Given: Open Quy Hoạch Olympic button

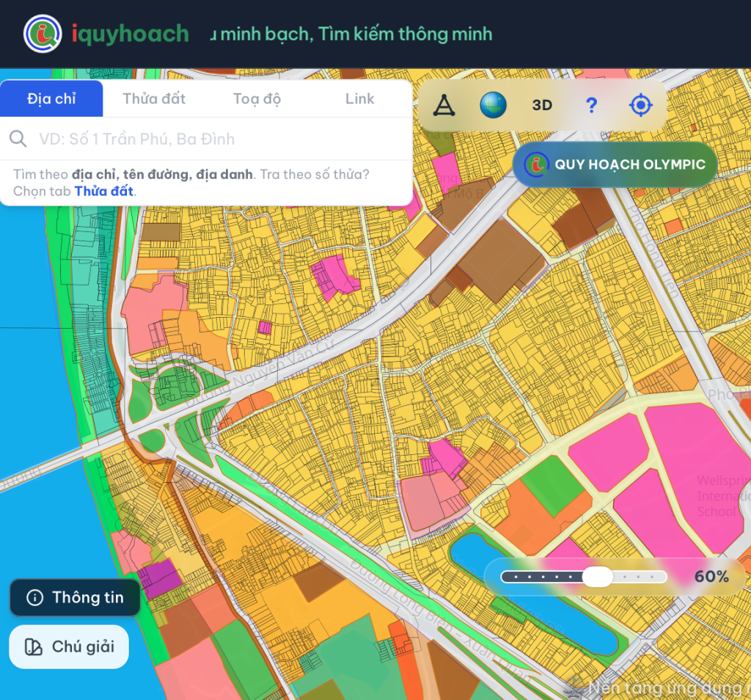Looking at the screenshot, I should [615, 164].
